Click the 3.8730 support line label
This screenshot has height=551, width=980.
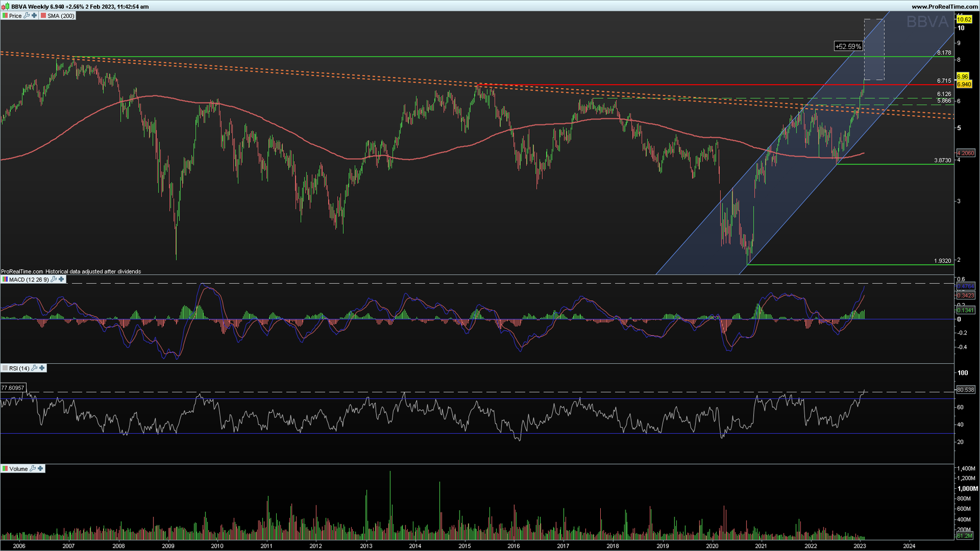943,160
